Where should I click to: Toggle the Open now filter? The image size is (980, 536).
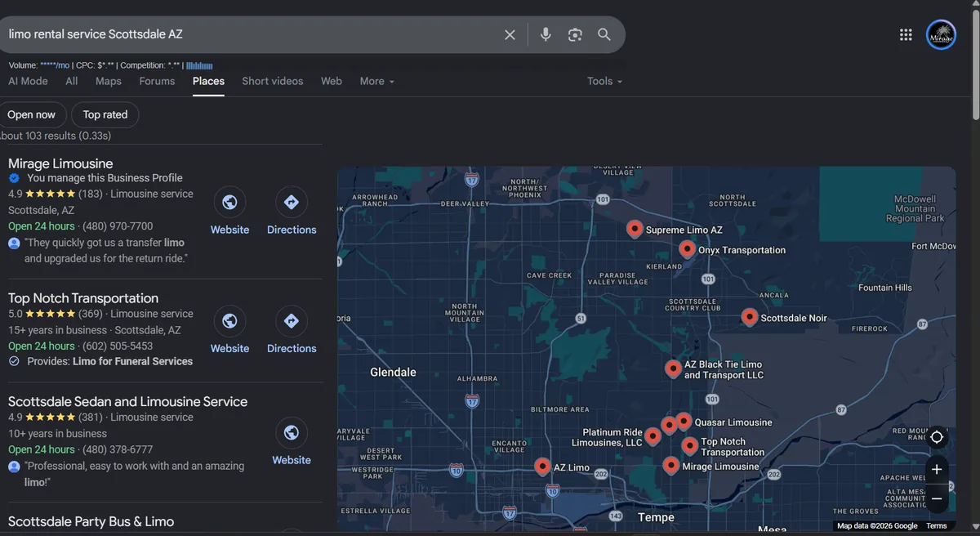[x=32, y=114]
